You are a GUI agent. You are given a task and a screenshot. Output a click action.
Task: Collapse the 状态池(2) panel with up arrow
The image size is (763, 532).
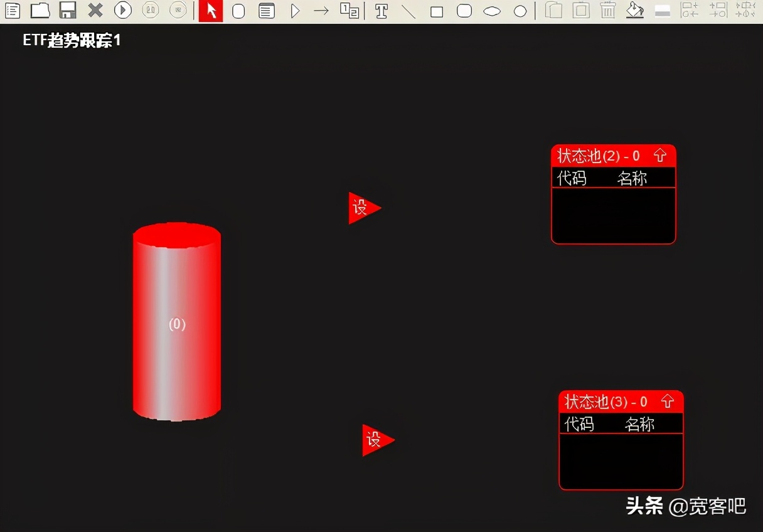tap(659, 156)
